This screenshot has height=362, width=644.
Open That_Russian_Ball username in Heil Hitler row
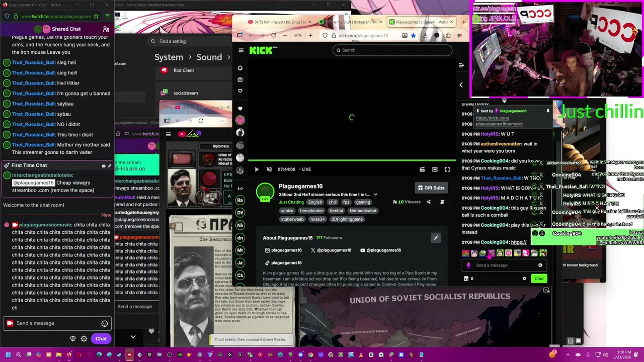[33, 83]
